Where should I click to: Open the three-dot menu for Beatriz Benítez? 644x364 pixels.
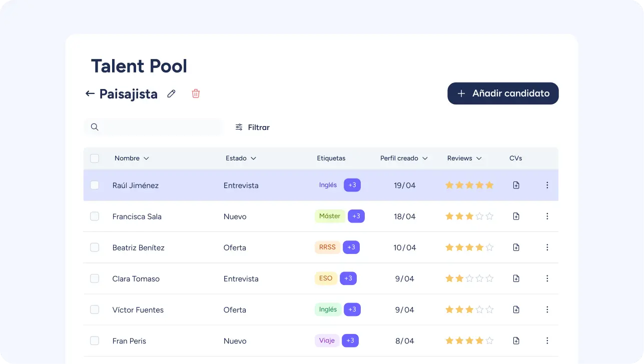tap(547, 247)
